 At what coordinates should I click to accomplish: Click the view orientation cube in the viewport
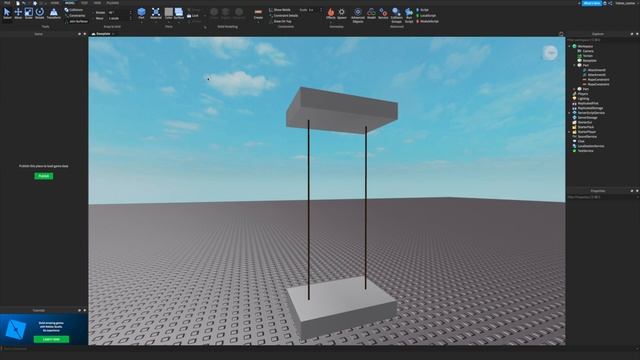click(x=550, y=53)
